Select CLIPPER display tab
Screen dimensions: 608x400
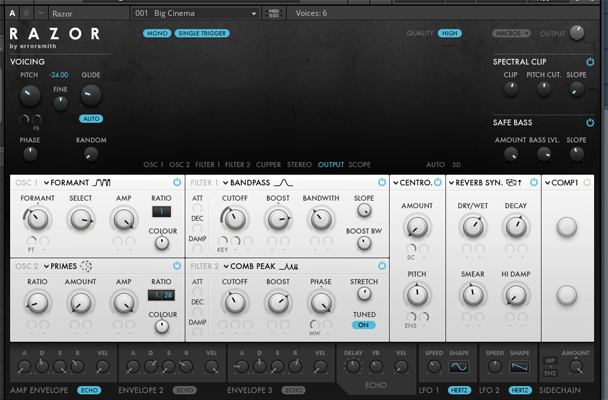(x=268, y=164)
